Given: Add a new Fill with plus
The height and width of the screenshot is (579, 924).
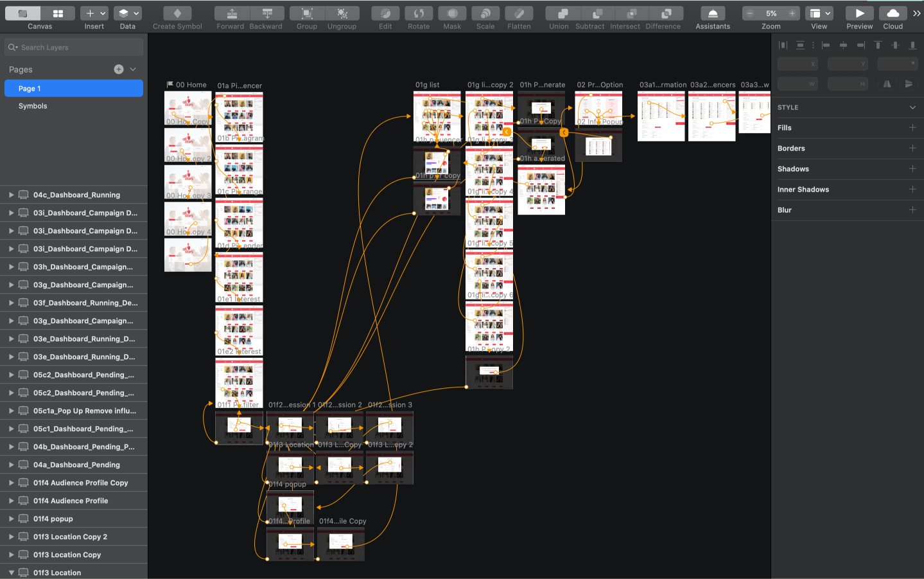Looking at the screenshot, I should [x=912, y=128].
